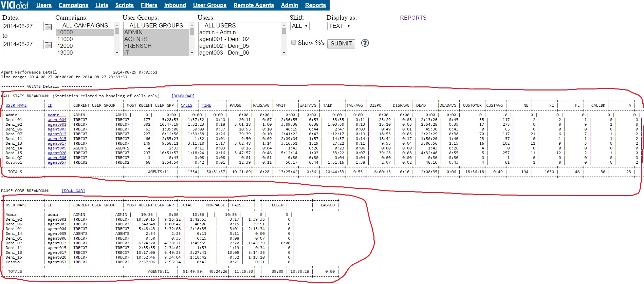Screen dimensions: 644x284
Task: Open agent020 ID link in call stats
Action: pyautogui.click(x=57, y=153)
